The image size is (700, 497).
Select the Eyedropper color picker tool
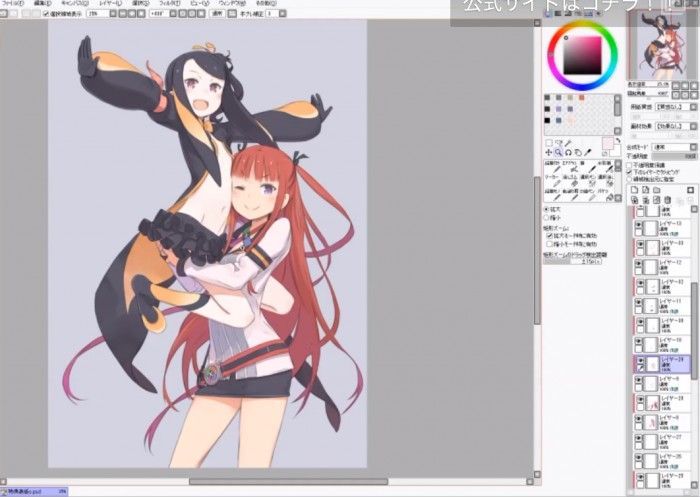tap(588, 152)
